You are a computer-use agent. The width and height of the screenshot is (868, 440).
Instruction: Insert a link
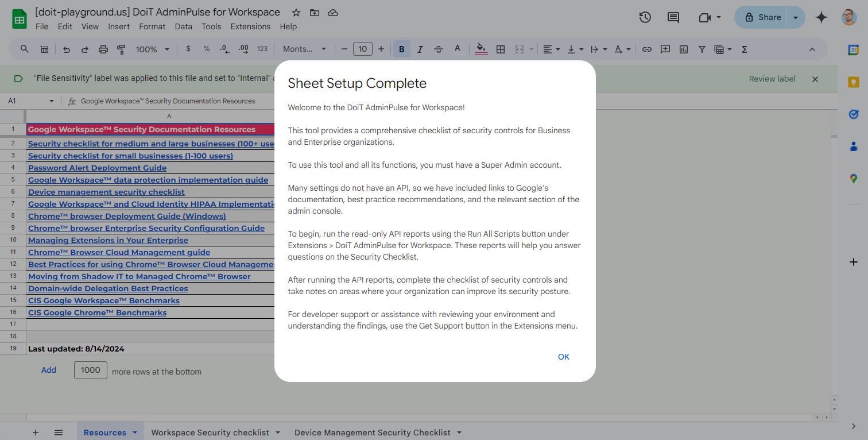click(647, 49)
